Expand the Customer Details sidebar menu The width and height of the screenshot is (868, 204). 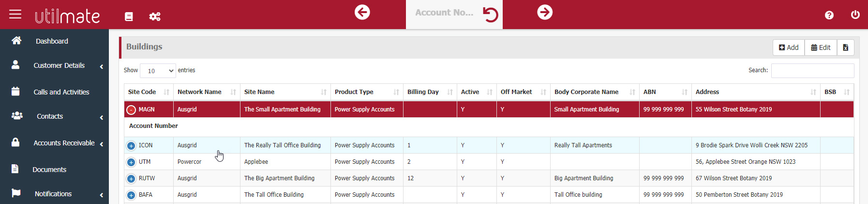coord(59,65)
